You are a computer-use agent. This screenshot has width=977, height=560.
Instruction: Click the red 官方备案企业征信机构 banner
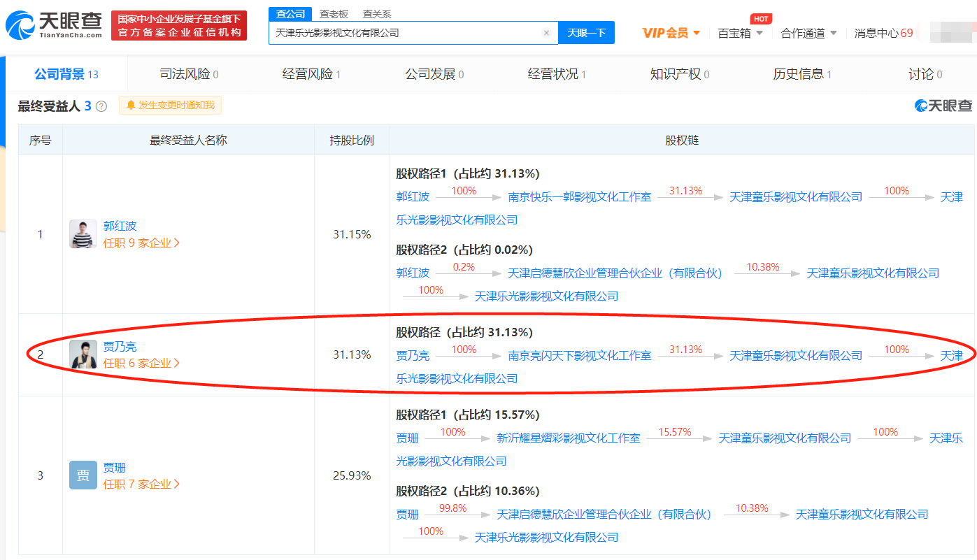tap(179, 25)
